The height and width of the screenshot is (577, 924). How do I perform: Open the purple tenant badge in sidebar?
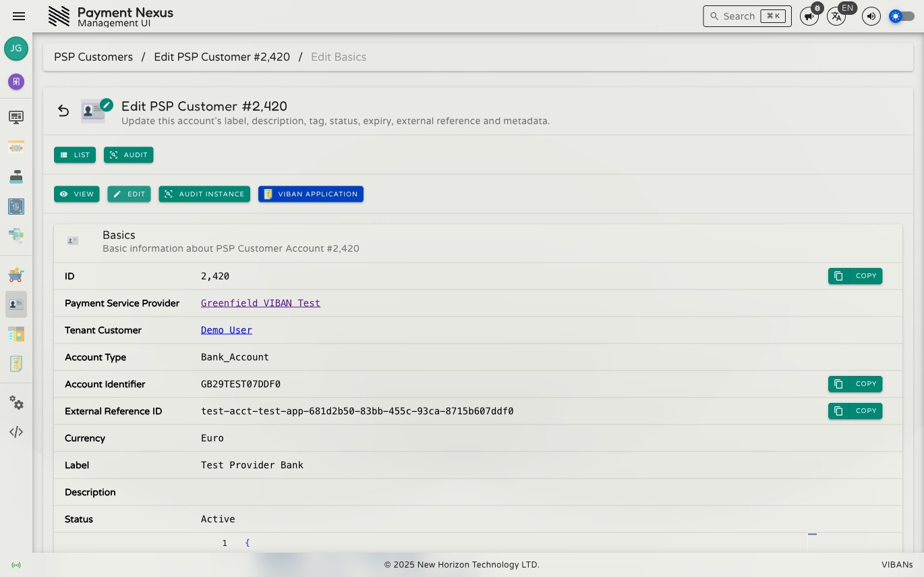click(16, 82)
